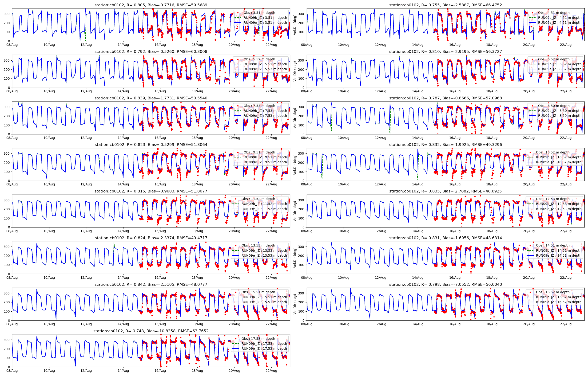
Task: Click the 'RUN09b_JZ : 4.51 m depth' legend entry
Action: point(560,18)
